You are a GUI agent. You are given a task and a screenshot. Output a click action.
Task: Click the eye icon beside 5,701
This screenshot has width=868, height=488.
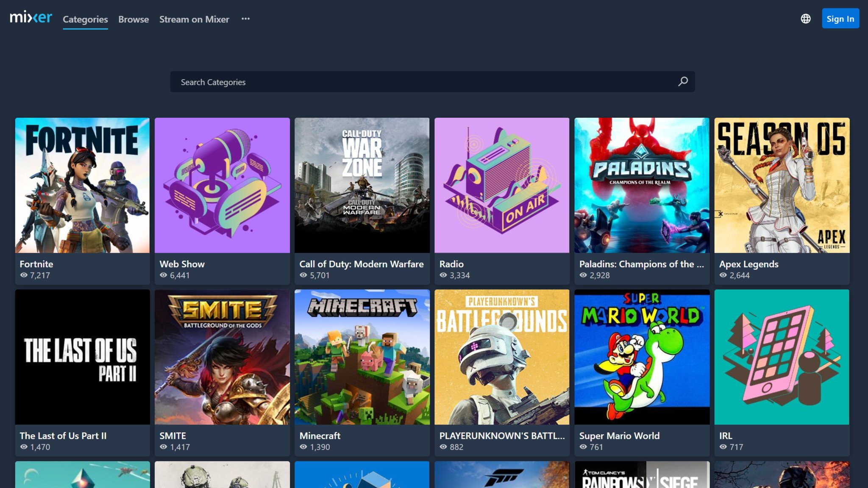303,275
